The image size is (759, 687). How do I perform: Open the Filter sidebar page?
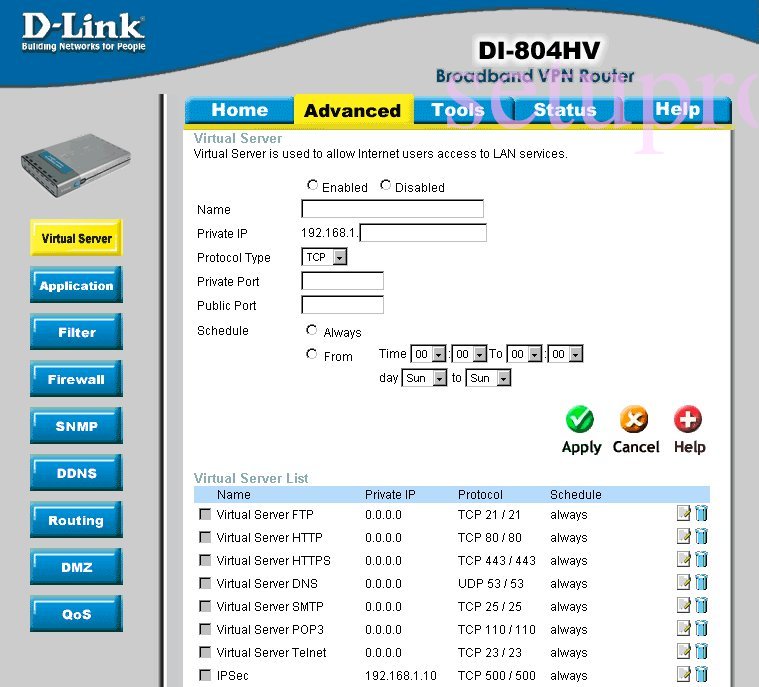point(76,332)
